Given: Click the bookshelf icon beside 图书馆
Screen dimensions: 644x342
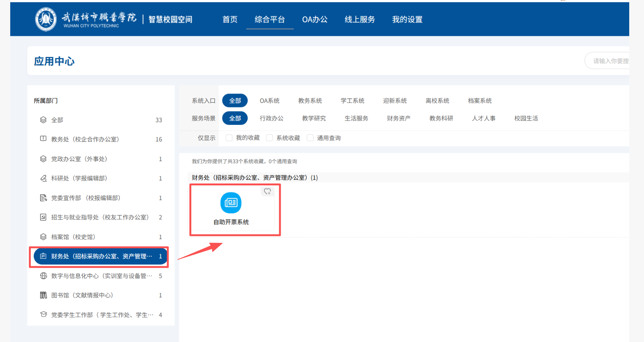Looking at the screenshot, I should click(43, 295).
